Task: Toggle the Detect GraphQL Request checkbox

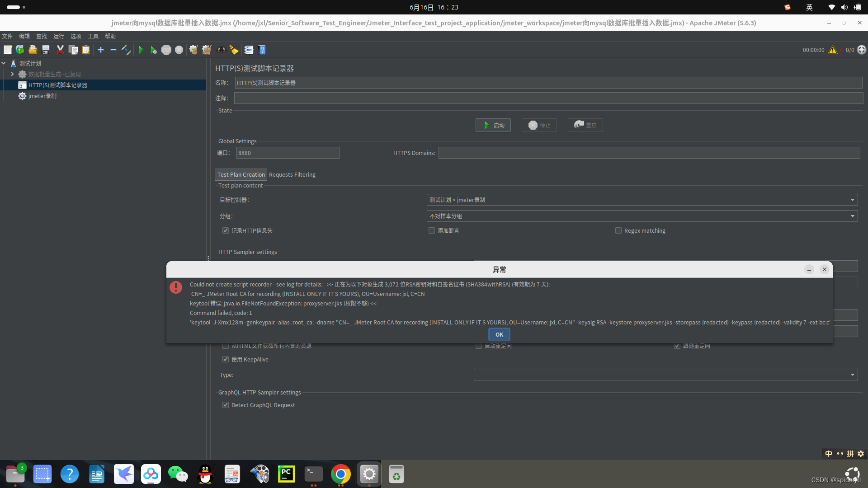Action: (x=226, y=405)
